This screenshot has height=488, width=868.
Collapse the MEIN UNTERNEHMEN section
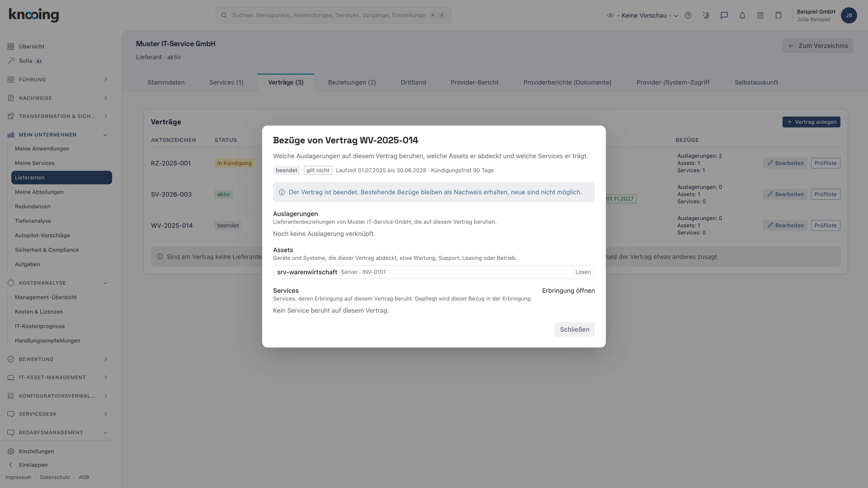58,135
